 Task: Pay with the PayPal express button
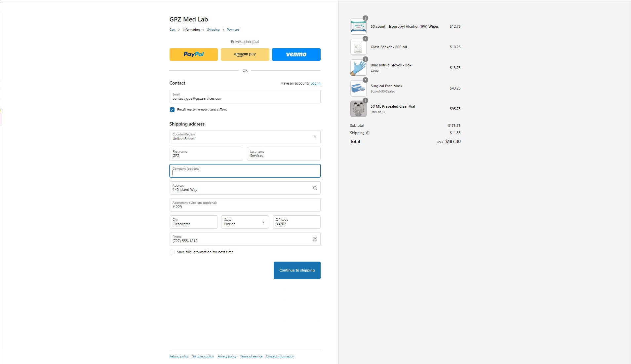pyautogui.click(x=193, y=55)
